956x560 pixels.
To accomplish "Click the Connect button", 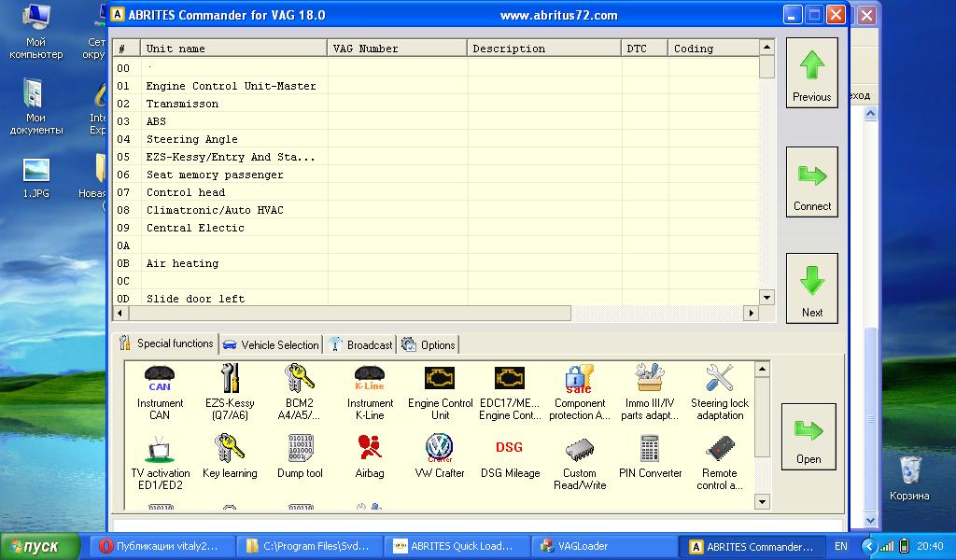I will tap(812, 182).
